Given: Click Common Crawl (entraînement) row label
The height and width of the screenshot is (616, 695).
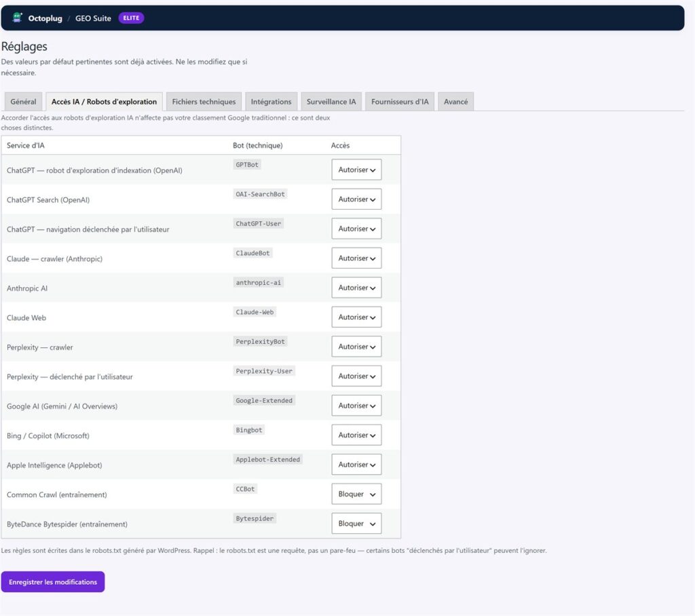Looking at the screenshot, I should point(57,495).
